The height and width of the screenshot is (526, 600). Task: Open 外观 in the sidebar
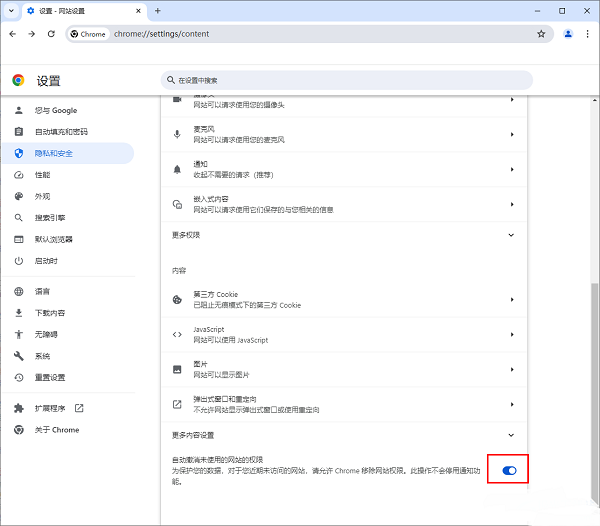[68, 196]
